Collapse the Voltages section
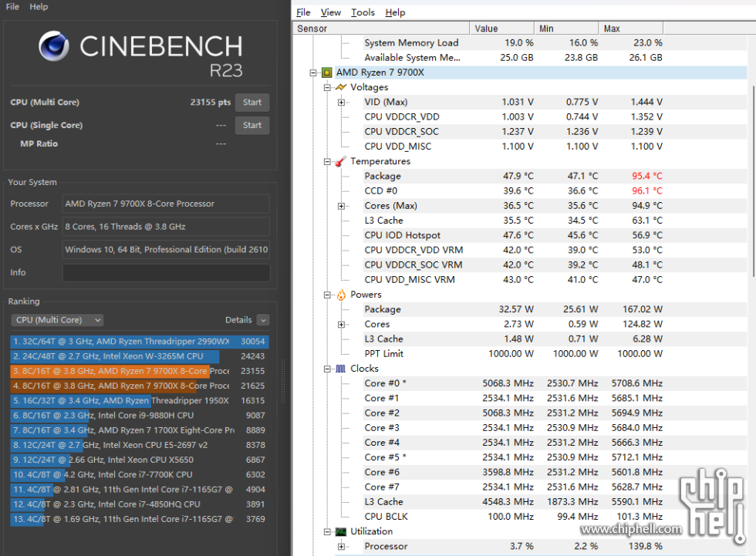The width and height of the screenshot is (756, 556). 327,88
